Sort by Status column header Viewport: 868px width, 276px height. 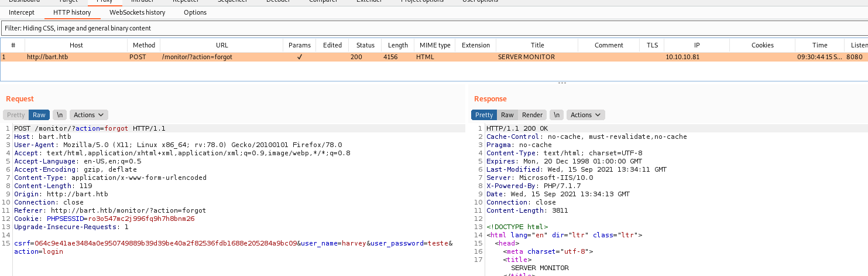[365, 45]
